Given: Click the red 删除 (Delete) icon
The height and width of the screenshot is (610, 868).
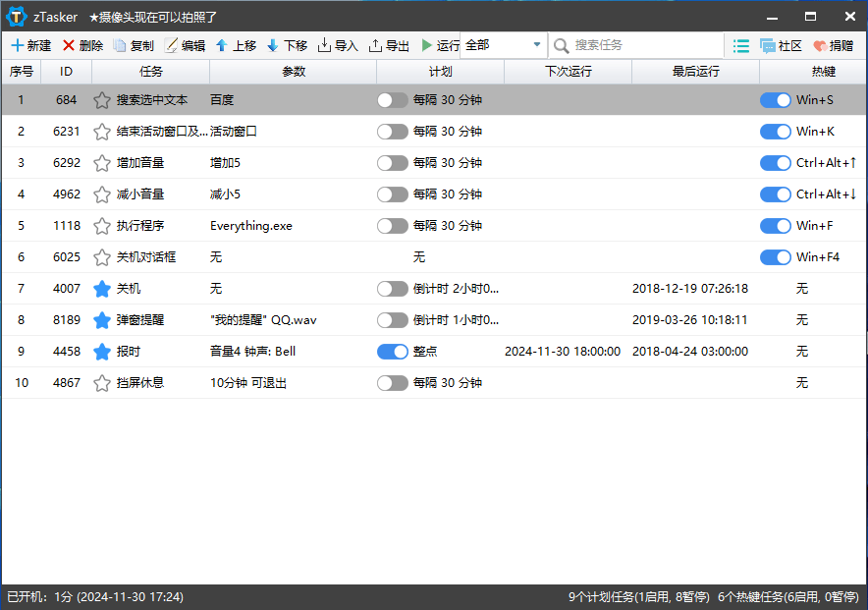Looking at the screenshot, I should coord(69,45).
